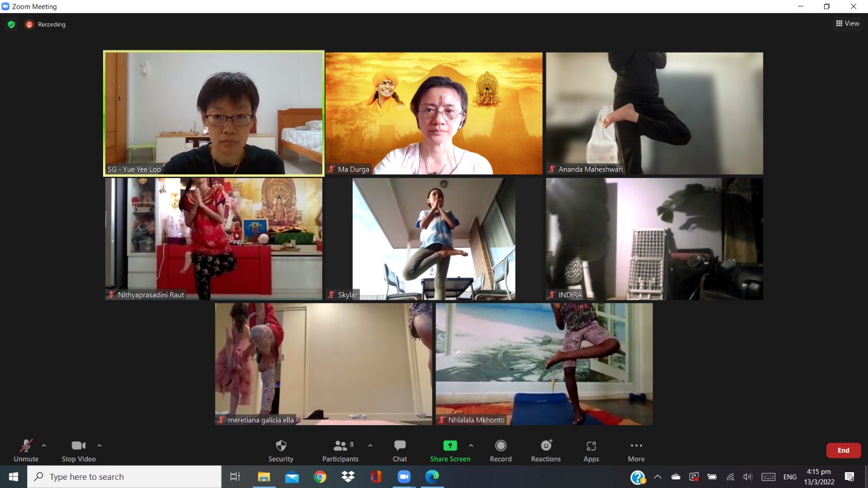Open the Participants panel
Viewport: 868px width, 488px height.
(x=340, y=451)
